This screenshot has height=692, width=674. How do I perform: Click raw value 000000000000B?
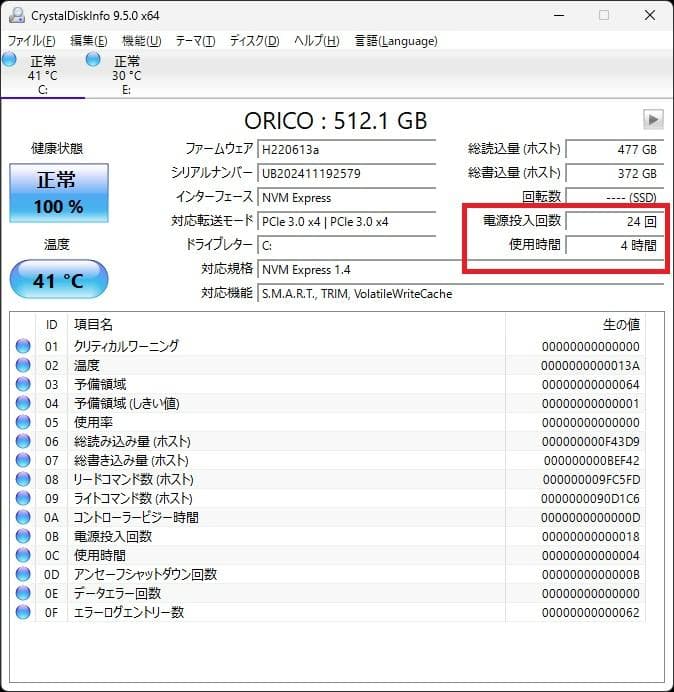[x=591, y=574]
